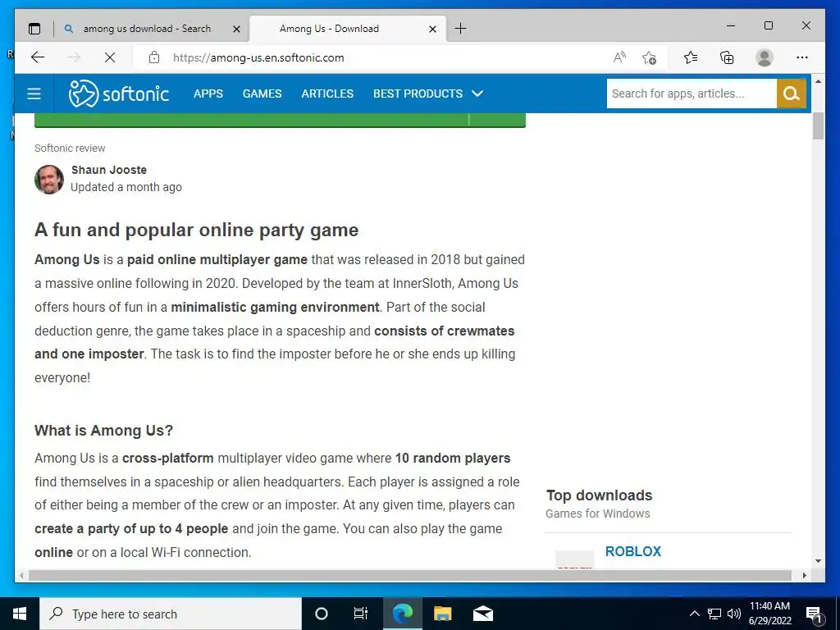Open the notification center

coord(815,614)
